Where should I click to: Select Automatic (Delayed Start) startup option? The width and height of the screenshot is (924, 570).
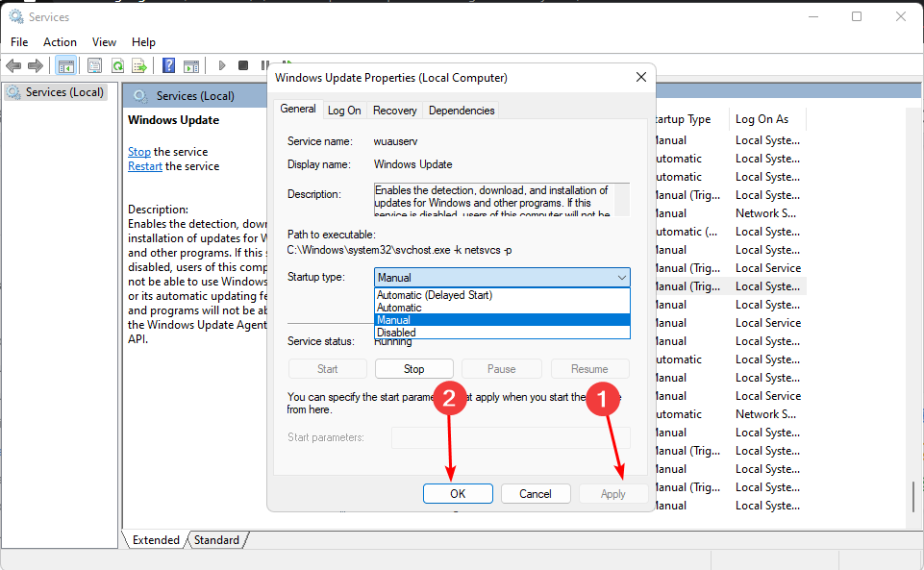pyautogui.click(x=434, y=295)
